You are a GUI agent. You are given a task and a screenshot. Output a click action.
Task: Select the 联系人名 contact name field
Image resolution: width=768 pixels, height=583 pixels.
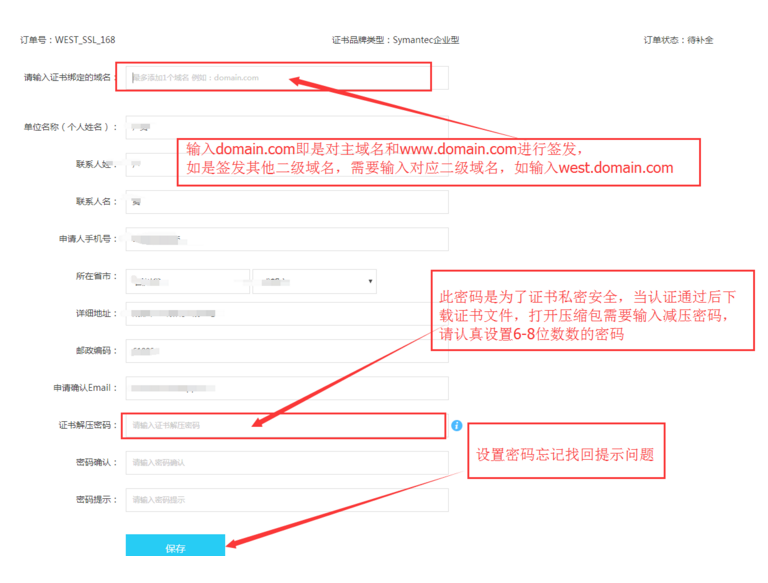(x=286, y=202)
